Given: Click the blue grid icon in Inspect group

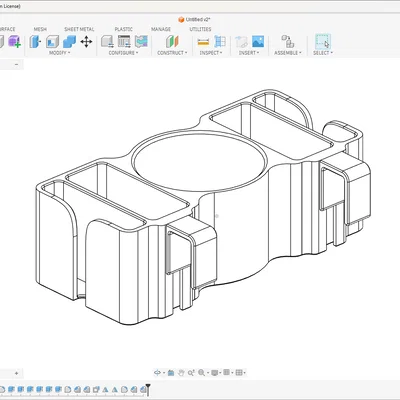Looking at the screenshot, I should (220, 42).
